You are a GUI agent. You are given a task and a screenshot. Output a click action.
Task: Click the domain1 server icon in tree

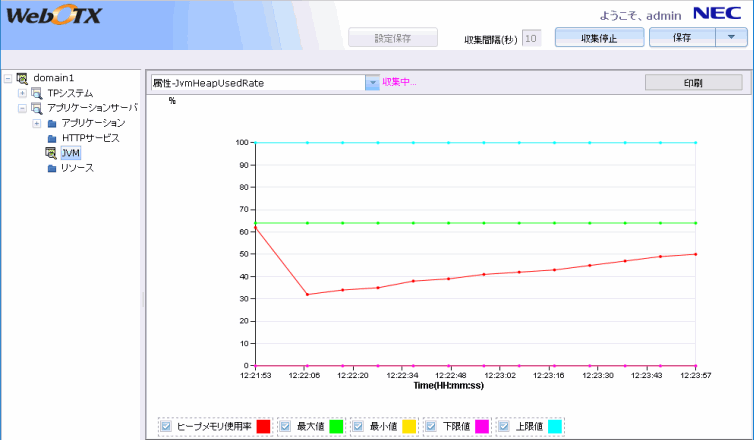22,78
